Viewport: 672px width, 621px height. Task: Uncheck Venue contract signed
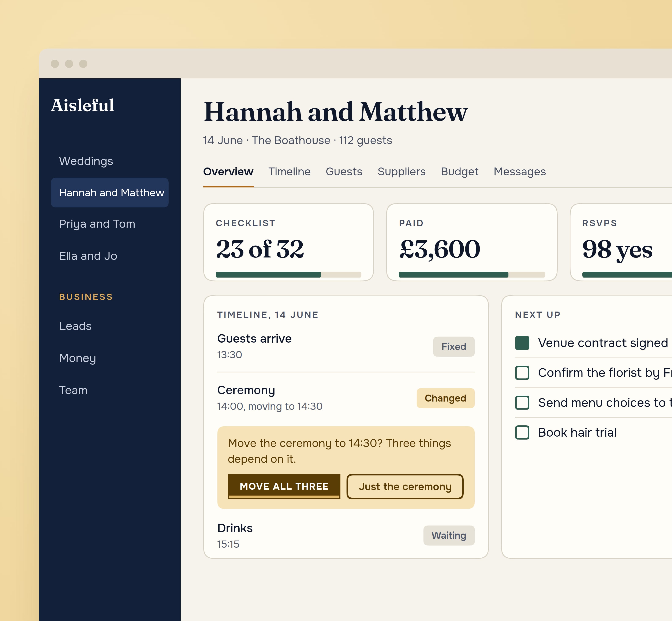point(522,343)
